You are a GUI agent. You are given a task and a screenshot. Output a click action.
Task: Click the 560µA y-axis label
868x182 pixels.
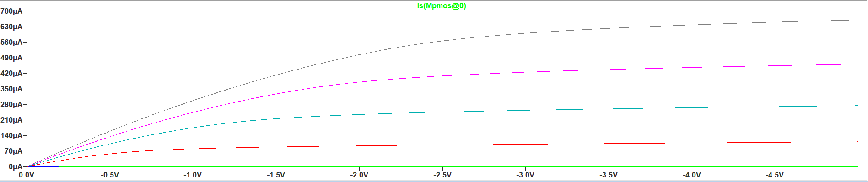click(11, 43)
